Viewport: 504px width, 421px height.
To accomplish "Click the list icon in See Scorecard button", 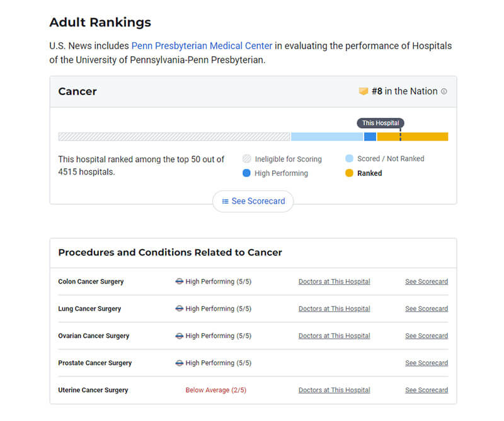I will coord(226,201).
